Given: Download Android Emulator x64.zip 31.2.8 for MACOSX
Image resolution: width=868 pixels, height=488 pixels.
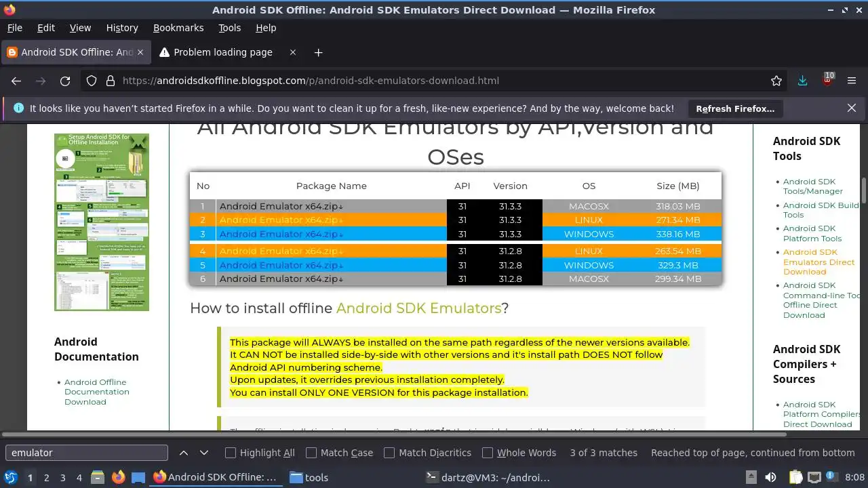Looking at the screenshot, I should pos(281,279).
